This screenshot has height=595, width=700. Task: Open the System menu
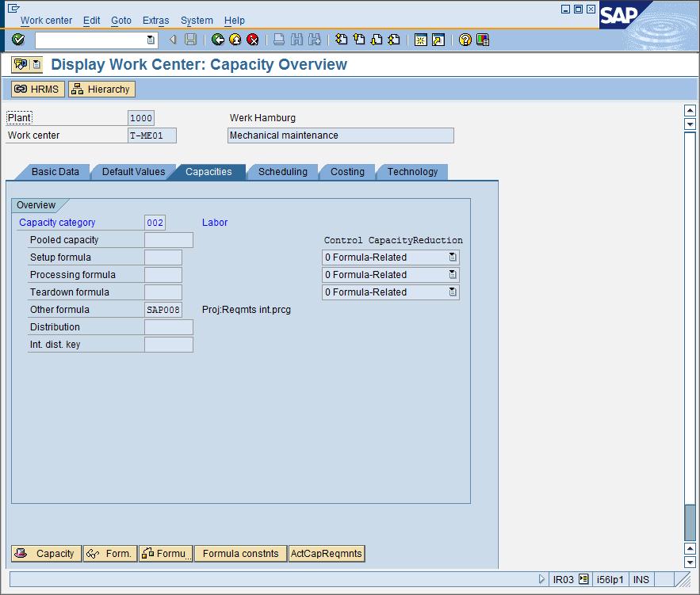pyautogui.click(x=197, y=21)
